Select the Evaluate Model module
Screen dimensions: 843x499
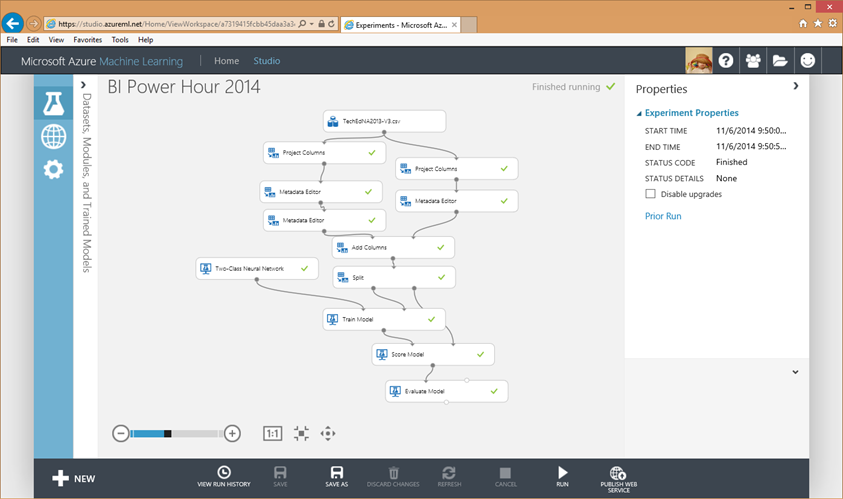pos(446,391)
